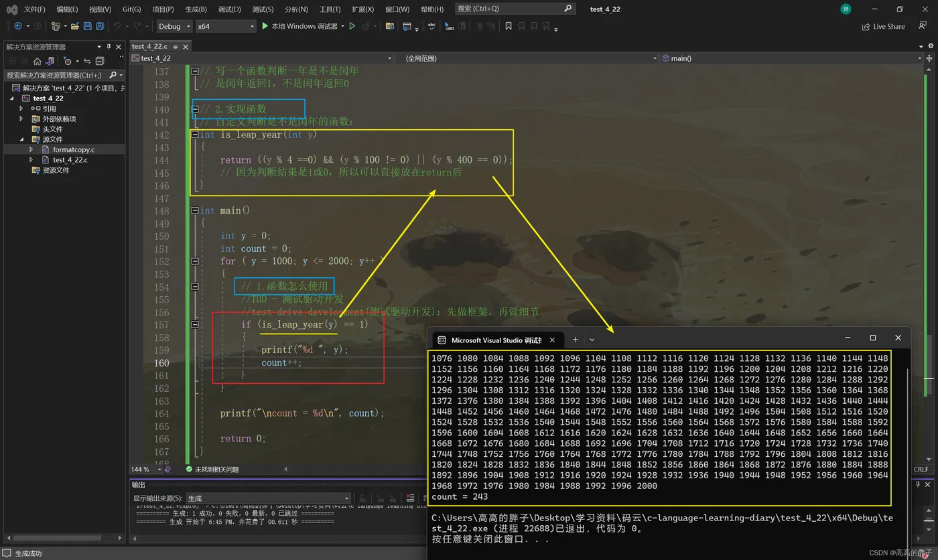Click the user account avatar

point(846,9)
